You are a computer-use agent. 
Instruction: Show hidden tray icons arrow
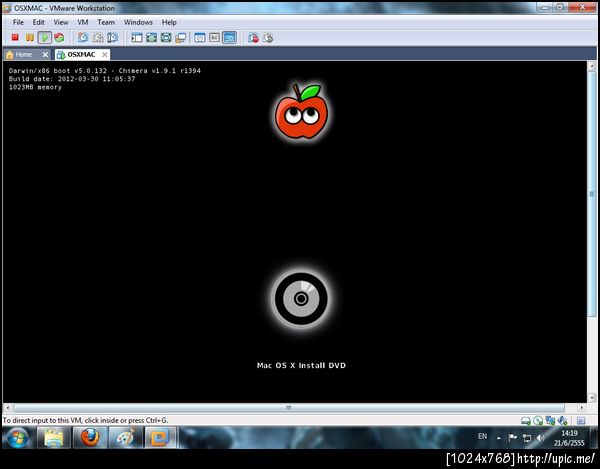(499, 438)
